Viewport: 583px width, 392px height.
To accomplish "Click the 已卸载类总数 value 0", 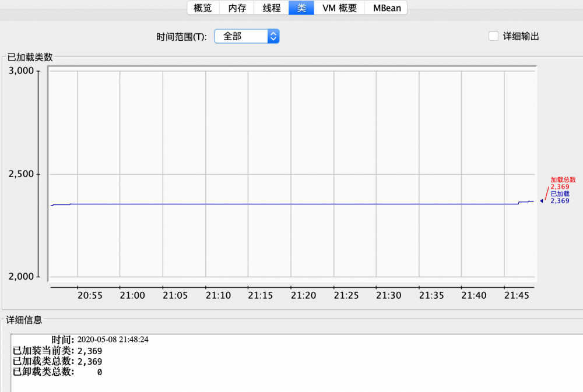I will coord(98,372).
